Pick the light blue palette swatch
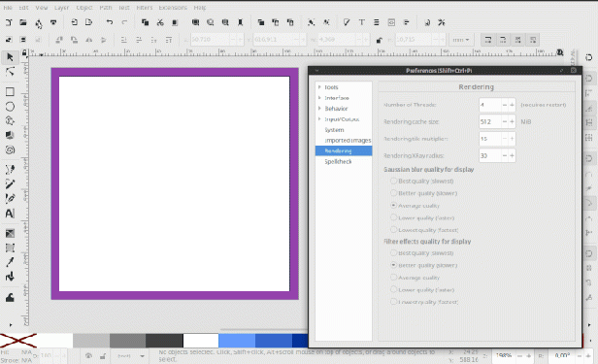 (x=237, y=341)
